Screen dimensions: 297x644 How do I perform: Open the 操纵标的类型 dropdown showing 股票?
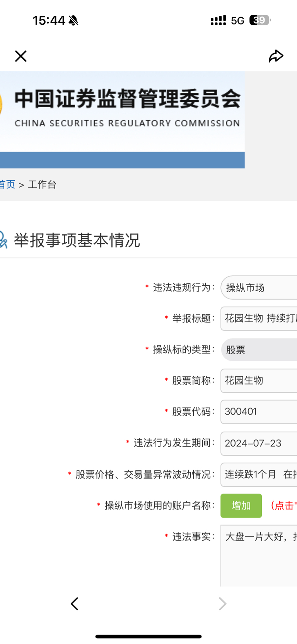[x=259, y=350]
